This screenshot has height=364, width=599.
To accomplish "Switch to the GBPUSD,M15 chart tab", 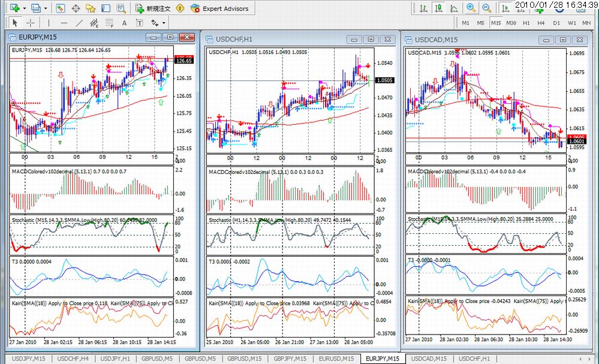I will click(244, 359).
